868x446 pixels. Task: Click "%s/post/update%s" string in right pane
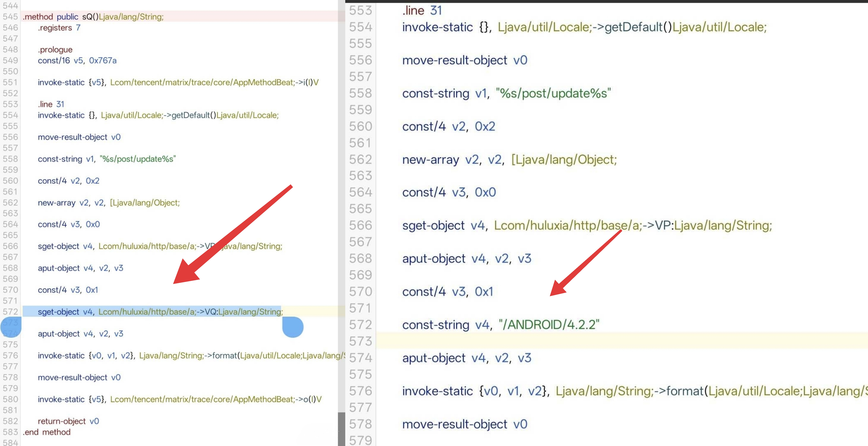(x=553, y=93)
